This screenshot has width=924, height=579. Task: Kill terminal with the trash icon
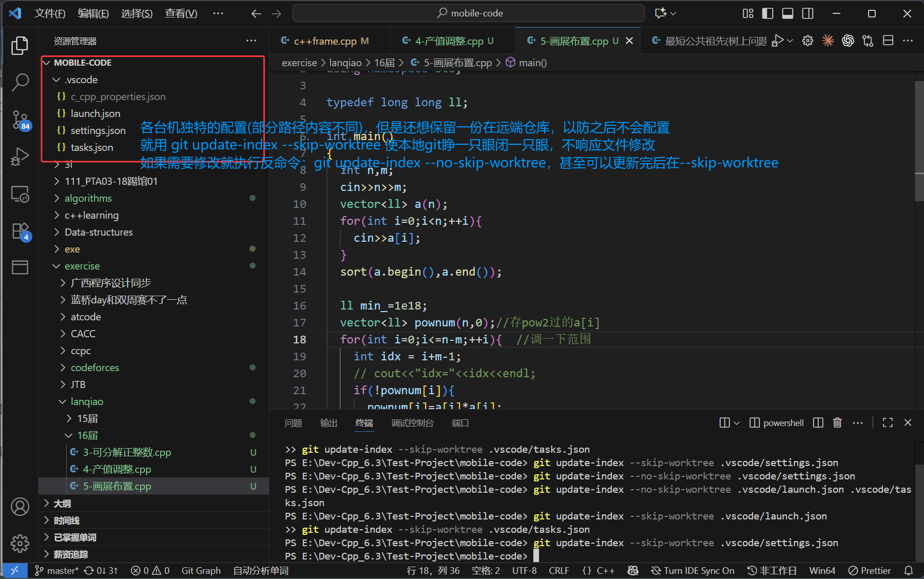[837, 422]
